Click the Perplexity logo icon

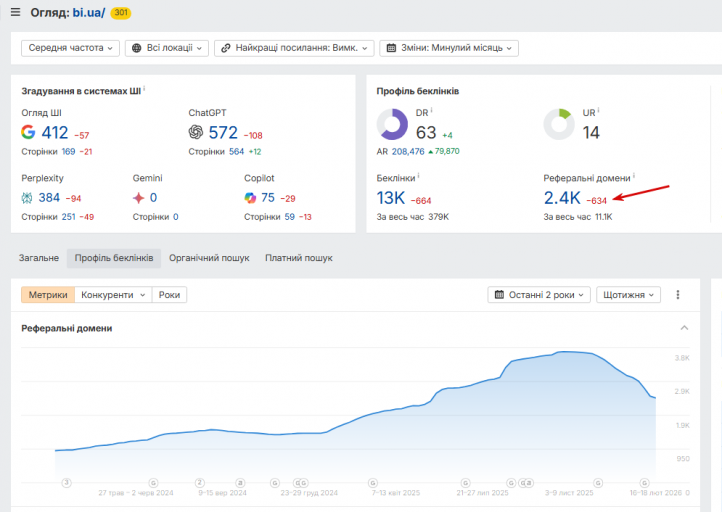pos(27,198)
